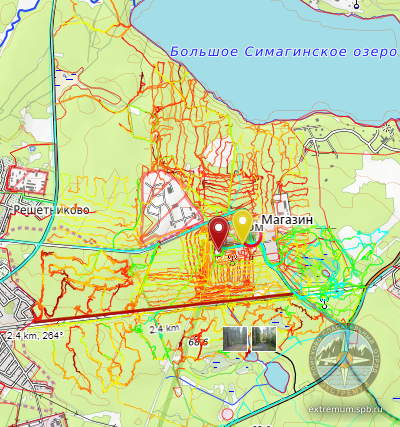Click the 68 s track time label

[x=198, y=342]
